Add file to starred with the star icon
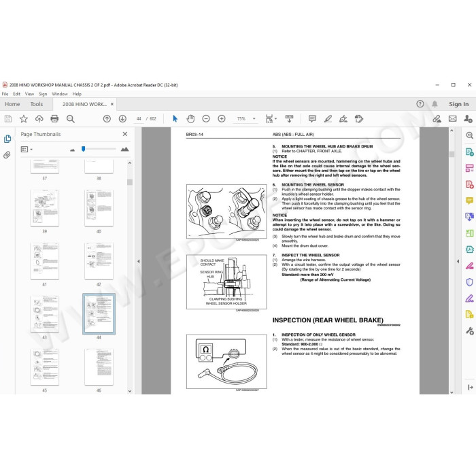The image size is (476, 476). click(24, 119)
